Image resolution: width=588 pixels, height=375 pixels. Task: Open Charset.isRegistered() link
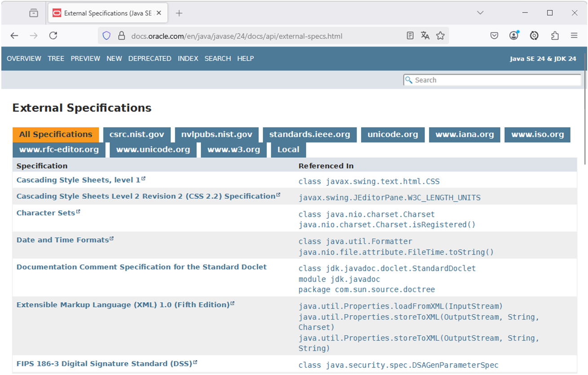[x=387, y=225]
